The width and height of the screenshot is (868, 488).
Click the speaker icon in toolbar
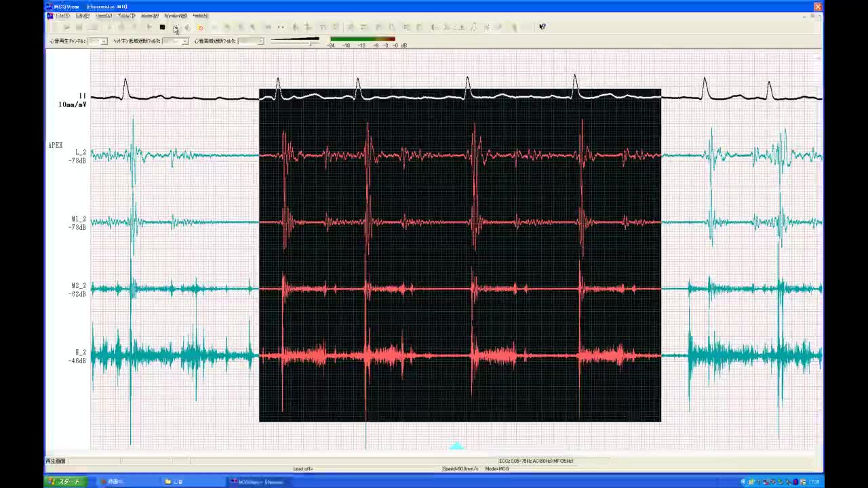coord(187,27)
